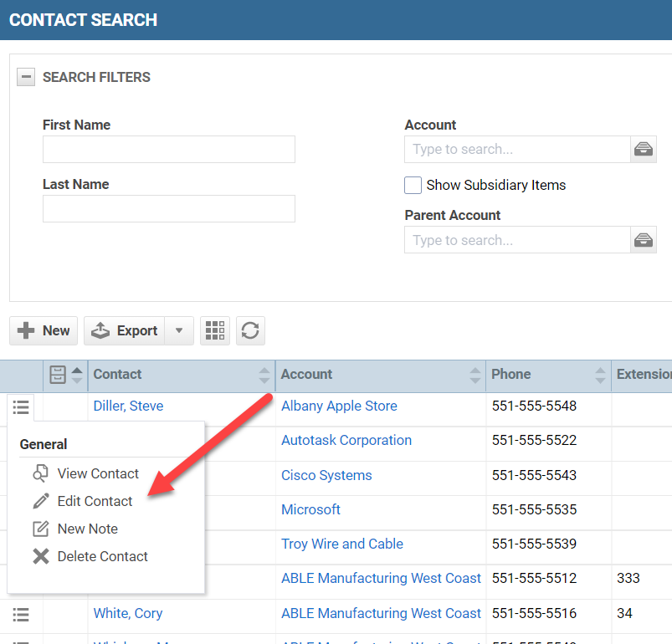The height and width of the screenshot is (644, 672).
Task: Sort by Phone column header
Action: coord(549,375)
